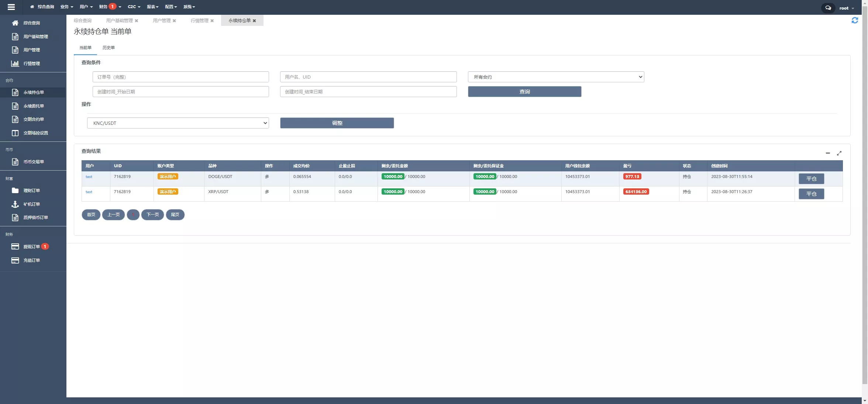Open the chat messages icon
Image resolution: width=868 pixels, height=404 pixels.
[x=828, y=8]
